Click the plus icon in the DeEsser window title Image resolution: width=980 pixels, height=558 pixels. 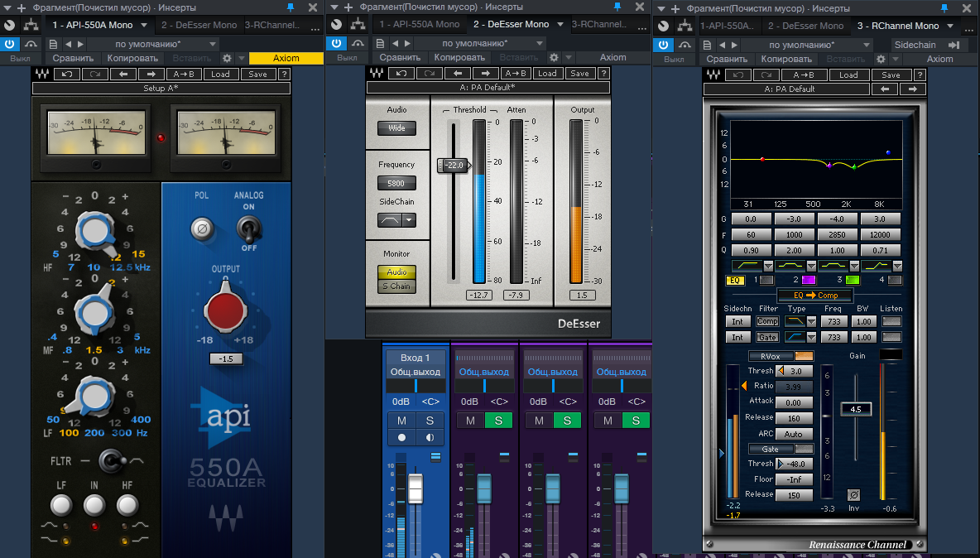point(348,7)
